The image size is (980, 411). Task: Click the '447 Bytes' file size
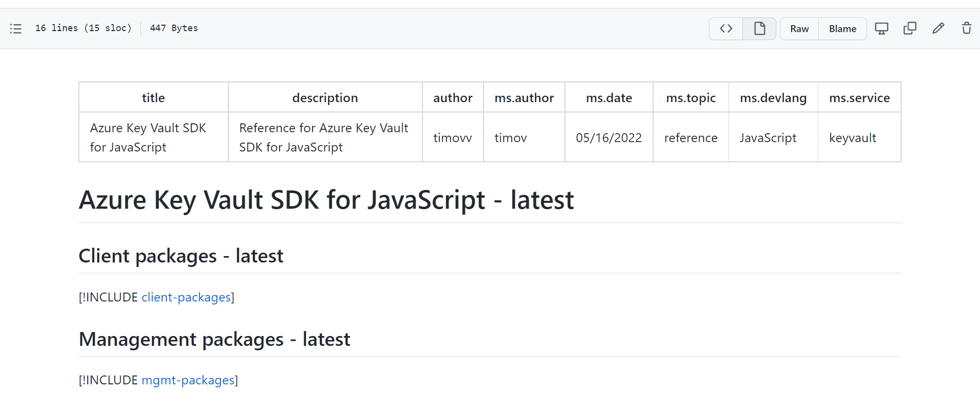coord(174,28)
